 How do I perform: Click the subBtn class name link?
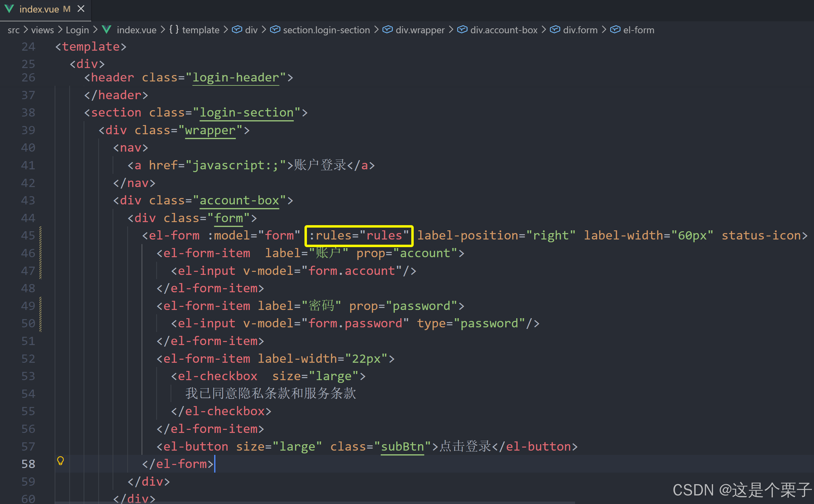tap(402, 447)
